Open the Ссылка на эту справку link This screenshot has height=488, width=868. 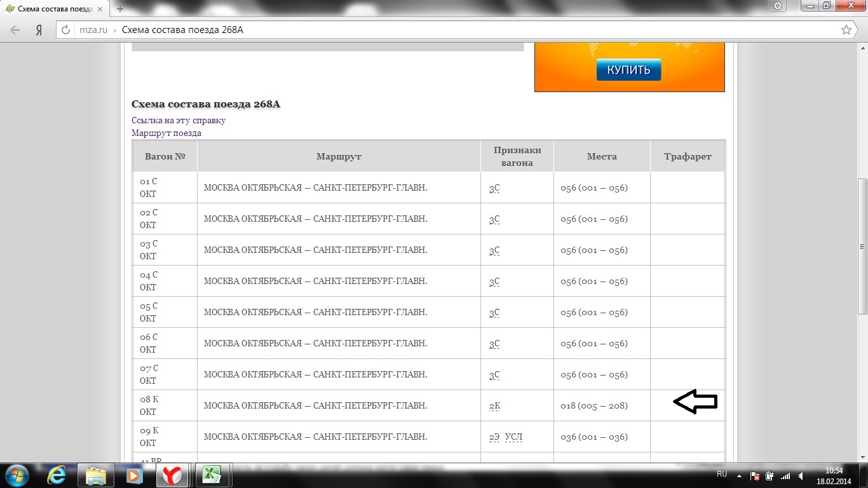tap(179, 120)
